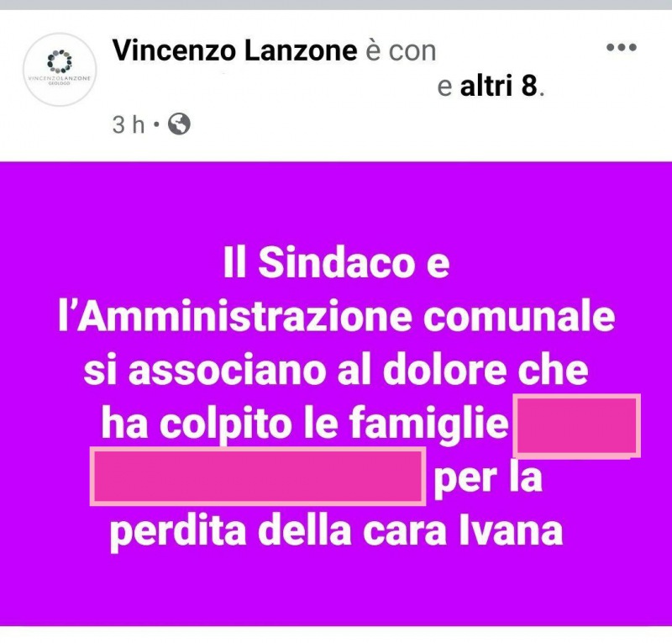Click the "ha colpito le famiglie" text
This screenshot has width=672, height=643.
[305, 424]
